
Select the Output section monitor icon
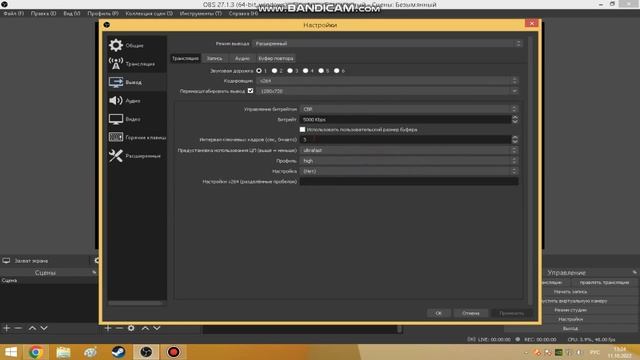coord(116,82)
